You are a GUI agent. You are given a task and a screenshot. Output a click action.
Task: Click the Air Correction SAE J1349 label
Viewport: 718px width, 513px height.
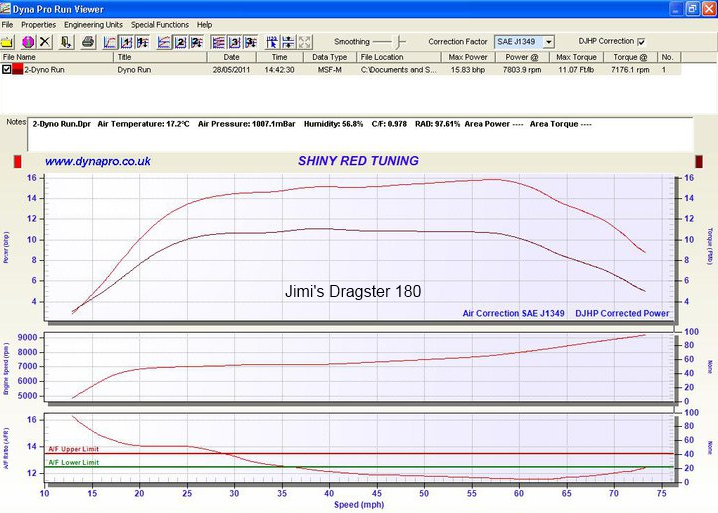(513, 313)
